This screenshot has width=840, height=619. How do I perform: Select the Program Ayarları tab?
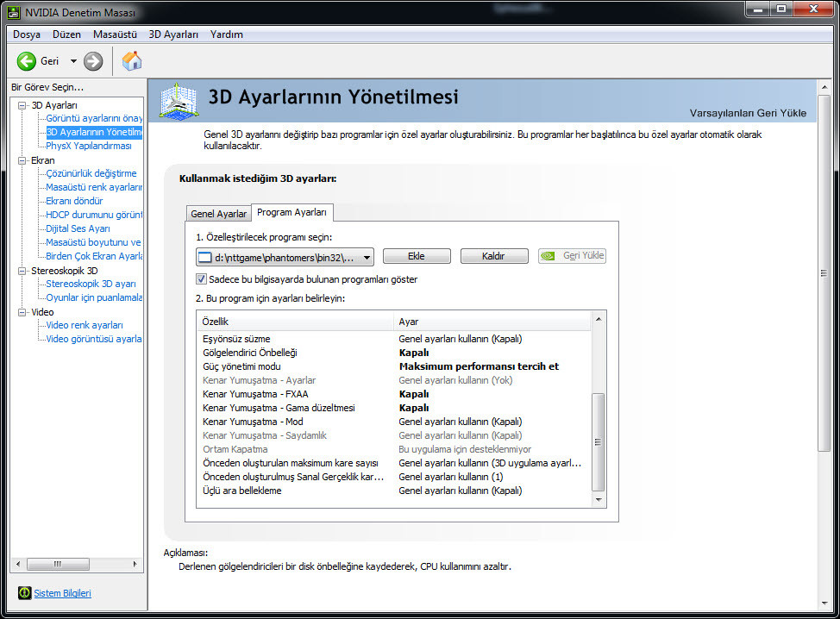click(x=292, y=212)
